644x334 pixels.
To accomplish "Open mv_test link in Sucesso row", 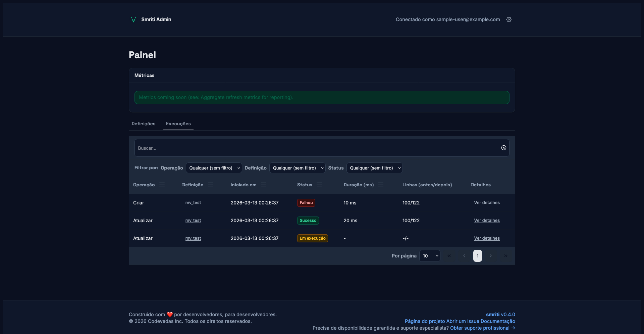I will (x=193, y=221).
